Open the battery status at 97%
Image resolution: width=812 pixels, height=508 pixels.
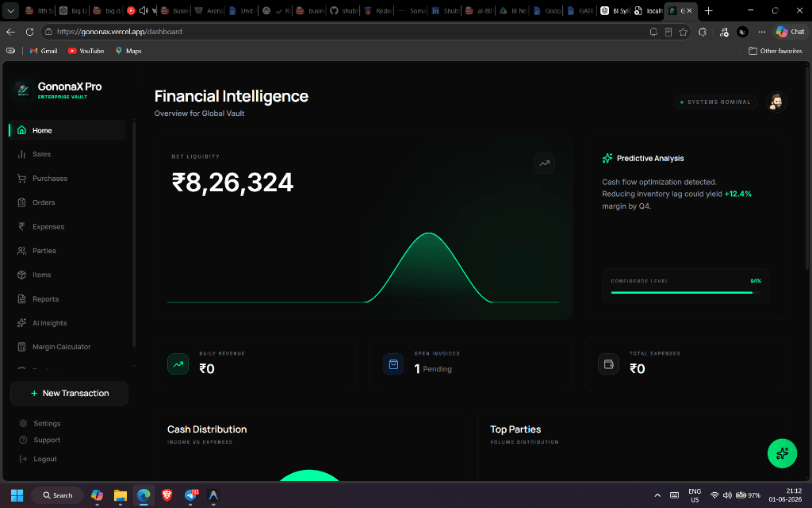pos(748,495)
